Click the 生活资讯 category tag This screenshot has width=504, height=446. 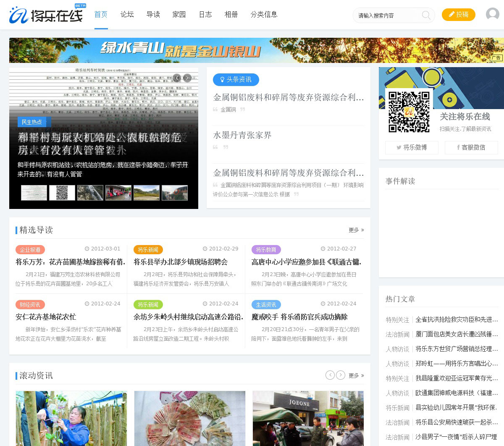coord(266,305)
